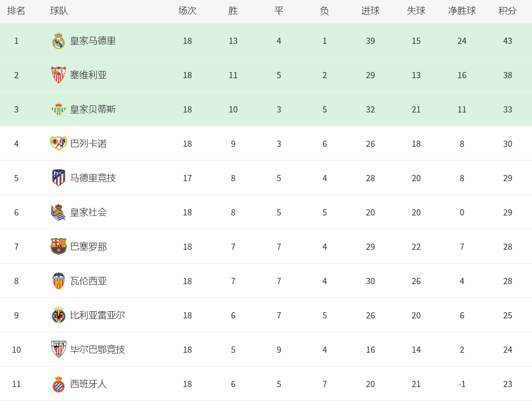Select the 进球 column header
532x409 pixels.
click(370, 11)
